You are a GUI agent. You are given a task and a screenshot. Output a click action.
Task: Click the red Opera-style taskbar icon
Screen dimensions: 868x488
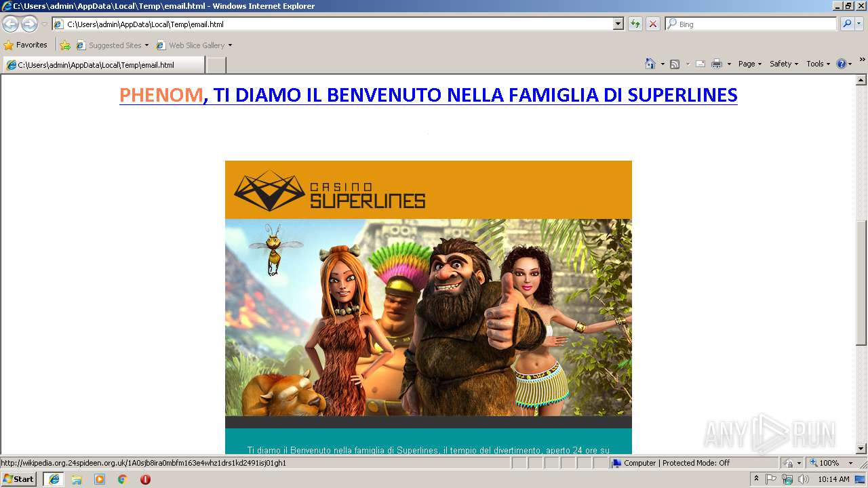click(x=145, y=479)
